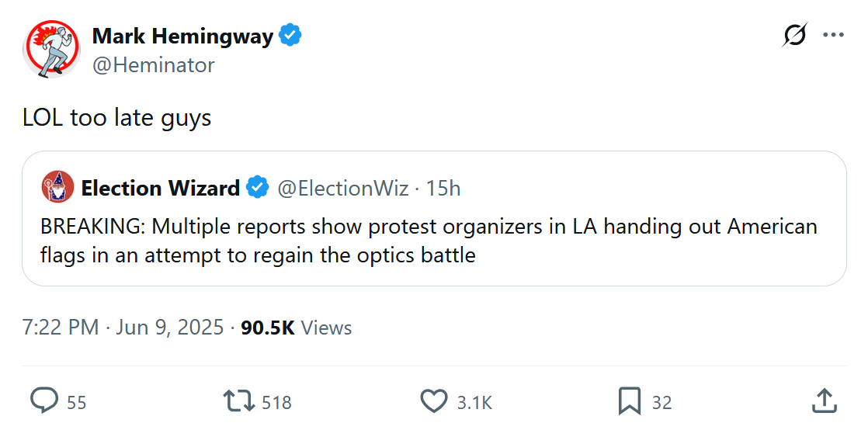Open the Mark Hemingway display name link
868x430 pixels.
click(182, 36)
